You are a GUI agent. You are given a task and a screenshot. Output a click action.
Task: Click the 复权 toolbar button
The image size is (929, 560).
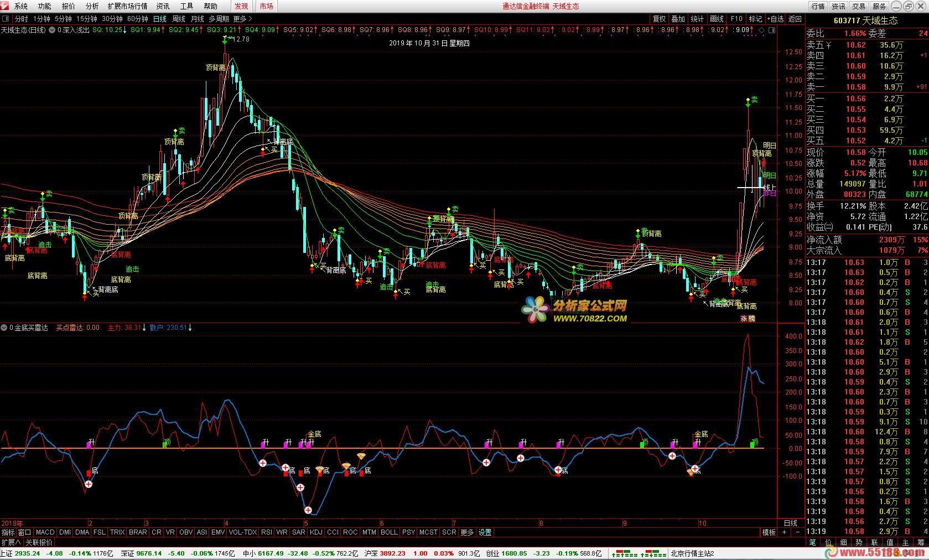pos(659,19)
